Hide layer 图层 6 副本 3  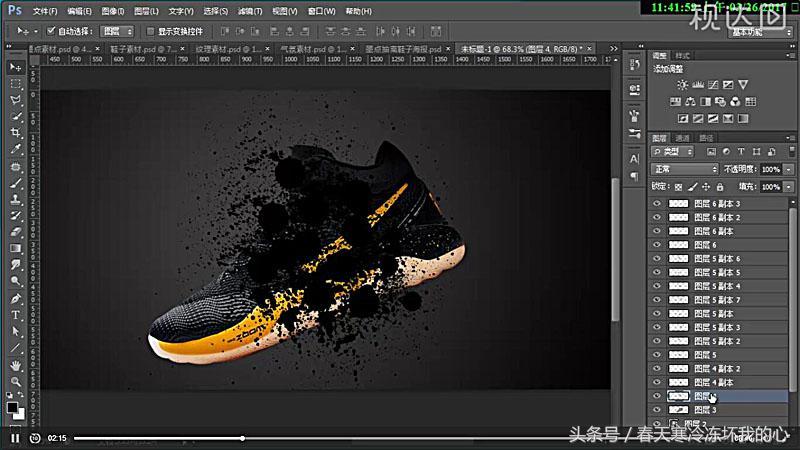point(657,204)
